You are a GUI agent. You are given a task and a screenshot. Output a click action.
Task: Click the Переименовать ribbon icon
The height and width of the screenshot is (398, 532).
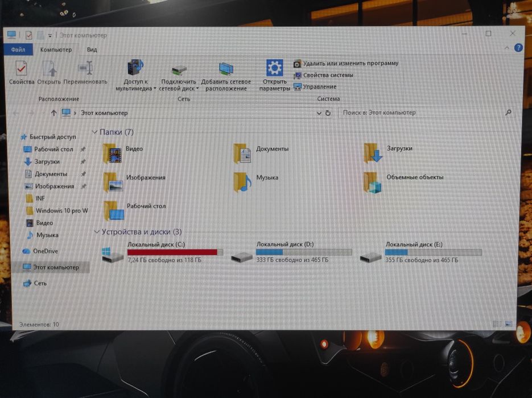click(85, 68)
